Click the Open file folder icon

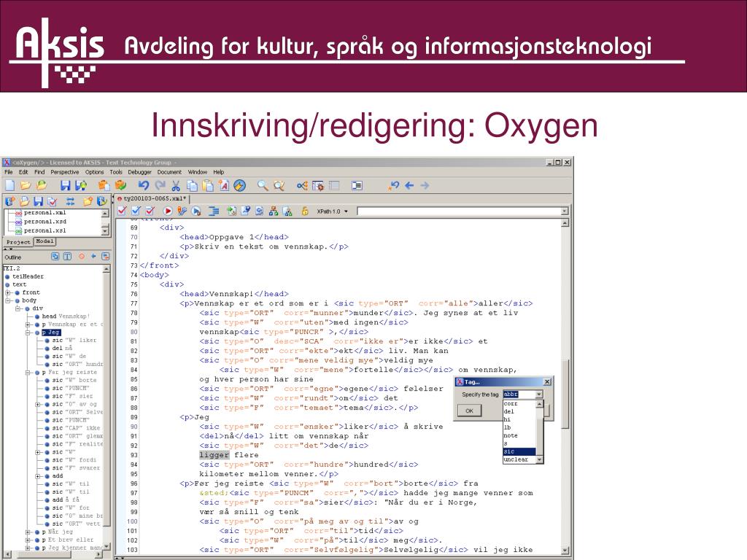point(26,185)
